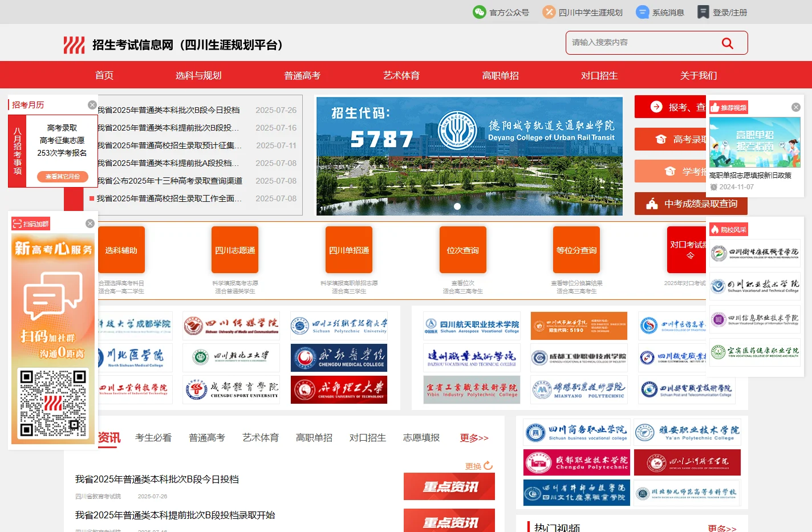Click the 成都工业职业技术学院 logo

(579, 358)
